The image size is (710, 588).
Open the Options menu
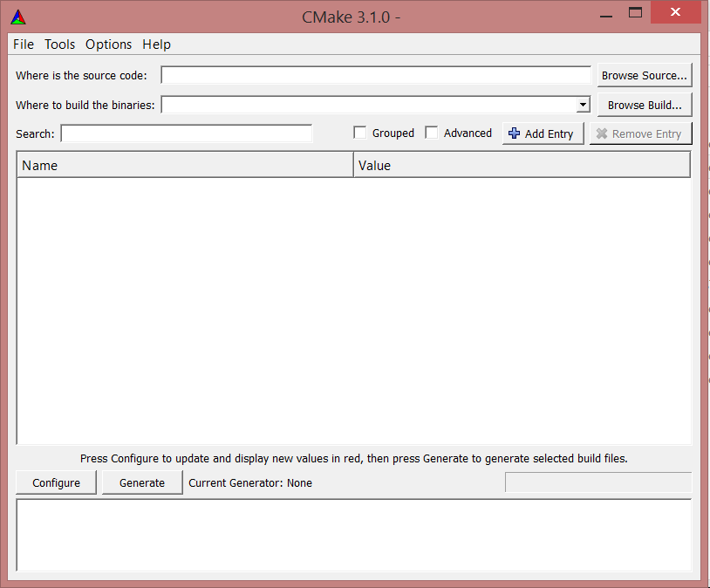[109, 44]
